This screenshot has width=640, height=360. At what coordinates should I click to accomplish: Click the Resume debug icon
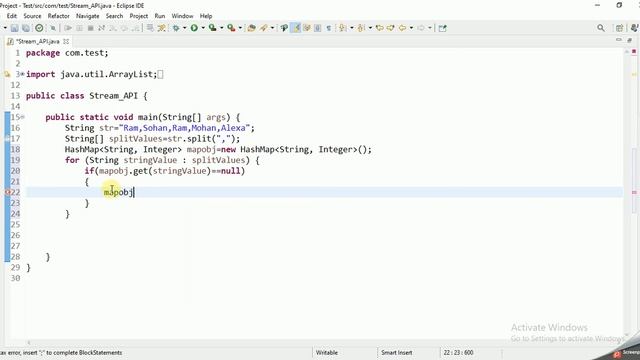click(x=68, y=28)
